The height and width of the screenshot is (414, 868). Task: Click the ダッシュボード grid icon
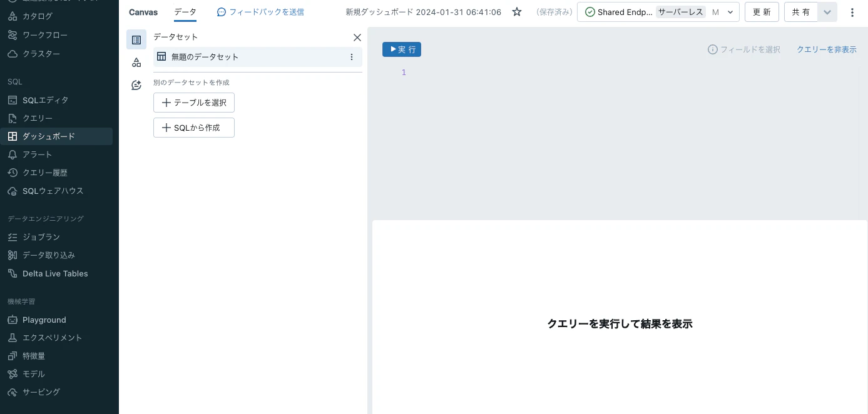click(13, 136)
